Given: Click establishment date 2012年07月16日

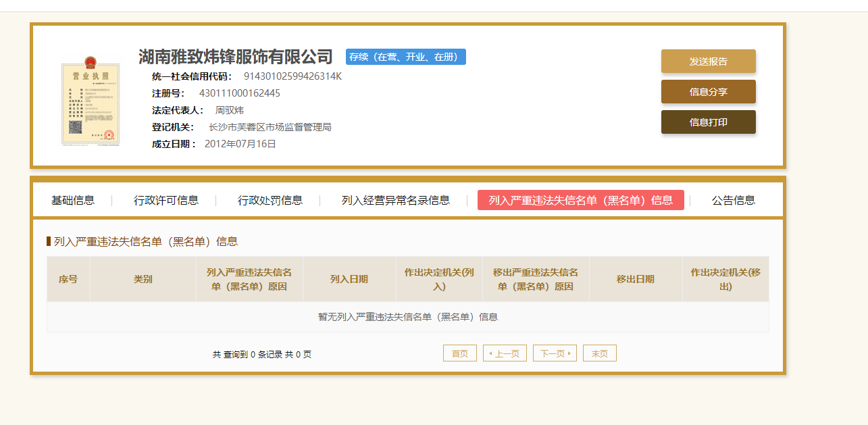Looking at the screenshot, I should pyautogui.click(x=240, y=144).
